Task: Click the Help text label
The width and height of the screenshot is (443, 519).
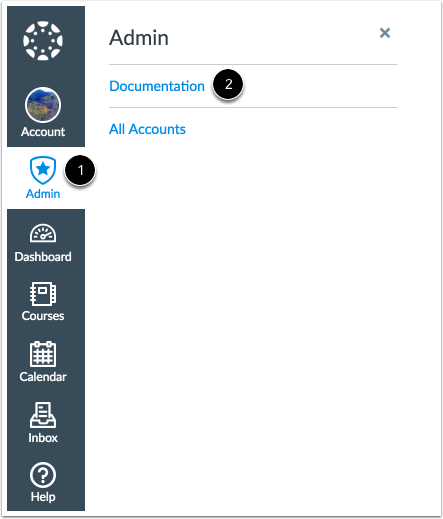Action: pyautogui.click(x=43, y=497)
